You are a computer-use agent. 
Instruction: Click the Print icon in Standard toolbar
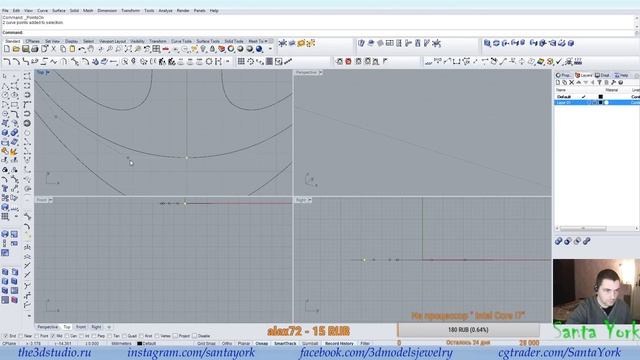[x=35, y=49]
